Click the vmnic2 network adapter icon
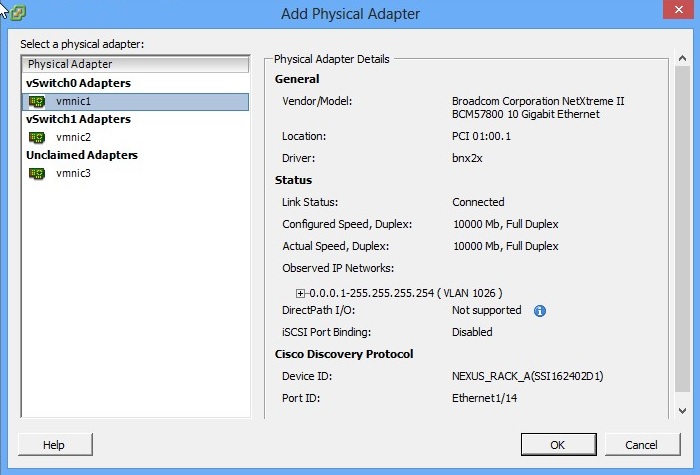This screenshot has width=700, height=475. (x=37, y=137)
